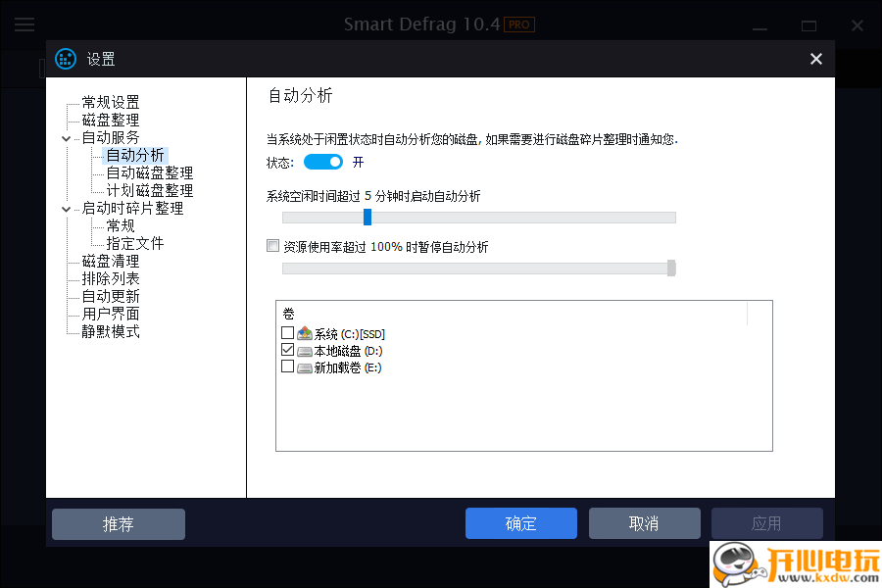Click the 本地磁盘 (D:) drive icon
The width and height of the screenshot is (882, 588).
(304, 350)
